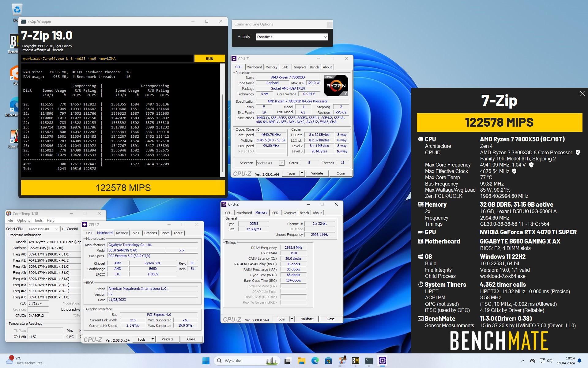Open the File menu in Core Temp

click(10, 220)
